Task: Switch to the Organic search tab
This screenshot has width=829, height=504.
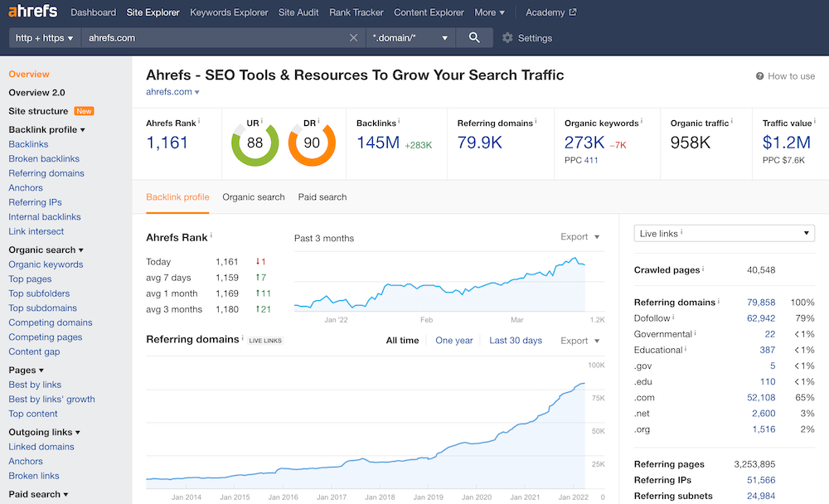Action: [x=253, y=197]
